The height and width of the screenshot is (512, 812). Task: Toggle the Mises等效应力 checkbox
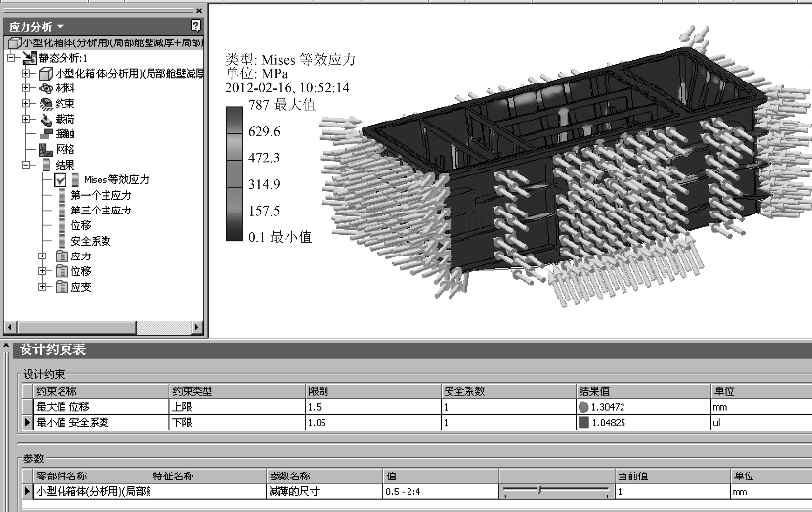click(x=60, y=180)
